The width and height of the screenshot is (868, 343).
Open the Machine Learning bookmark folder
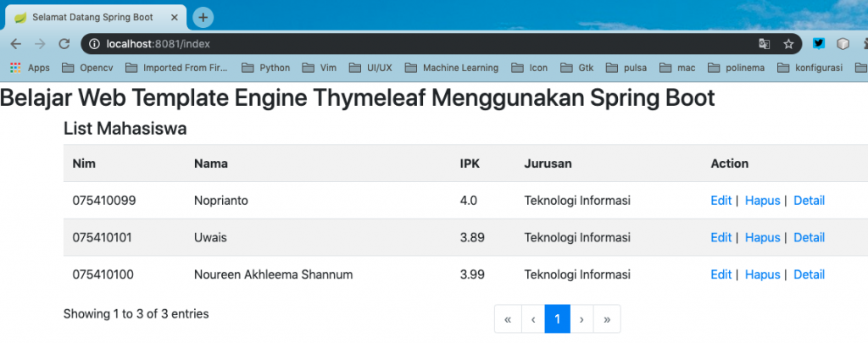451,68
